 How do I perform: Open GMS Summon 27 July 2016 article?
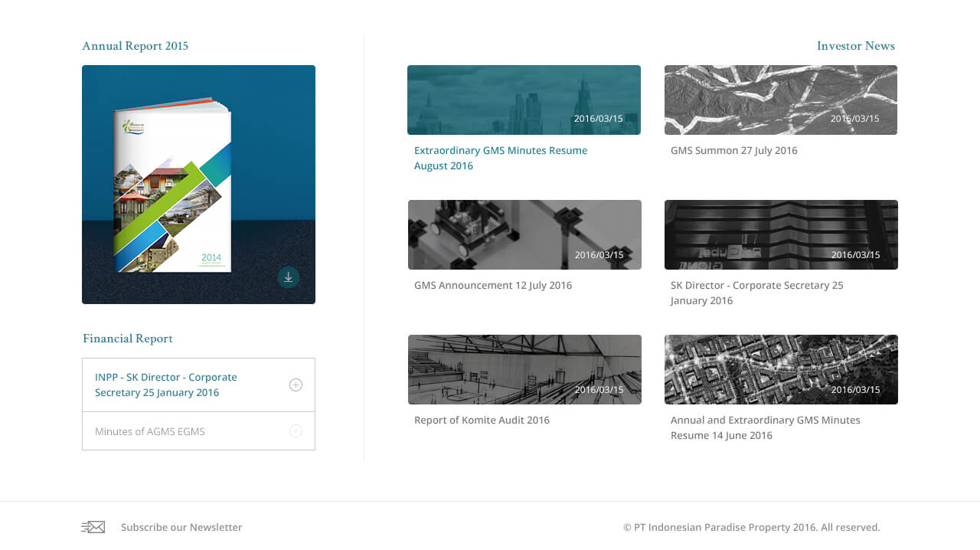pos(733,150)
